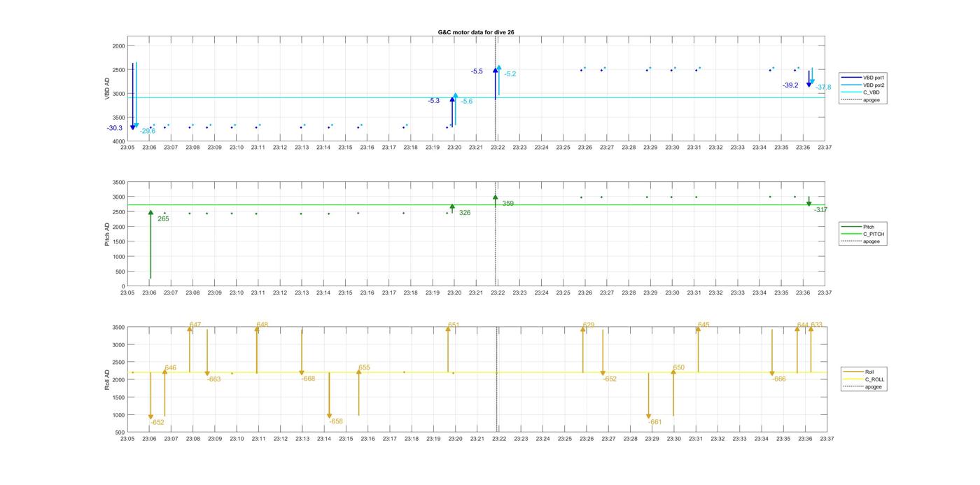The image size is (980, 485).
Task: Click the '650' roll annotation
Action: [679, 367]
